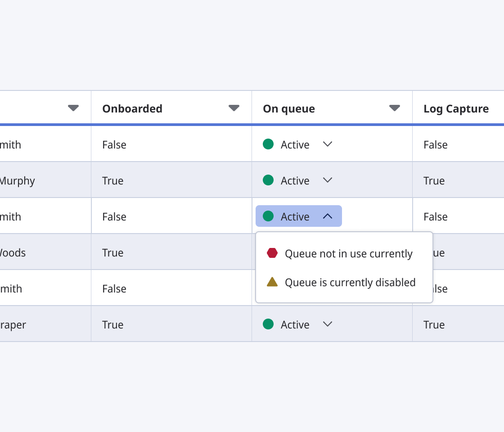Image resolution: width=504 pixels, height=432 pixels.
Task: Select 'Queue is currently disabled' option
Action: 344,282
